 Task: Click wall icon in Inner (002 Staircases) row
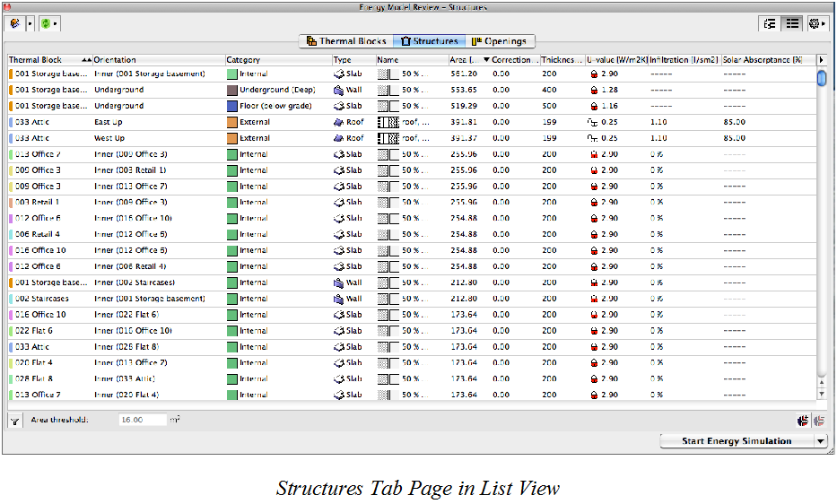click(338, 283)
